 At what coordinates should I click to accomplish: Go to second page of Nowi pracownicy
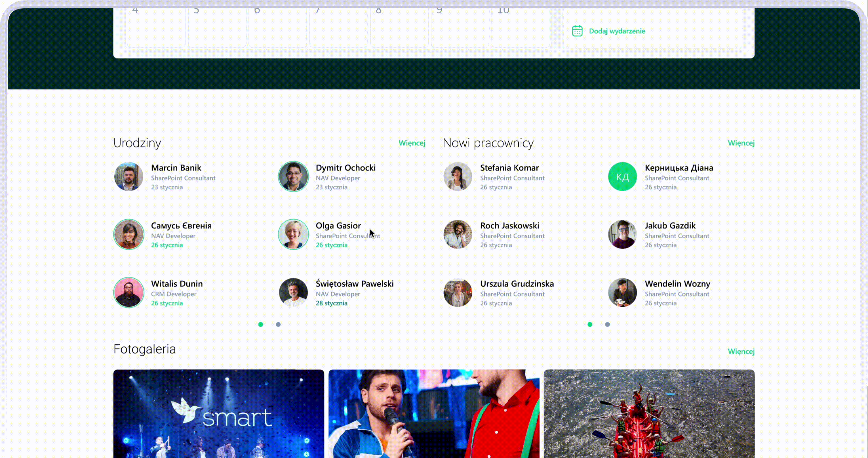pos(607,325)
